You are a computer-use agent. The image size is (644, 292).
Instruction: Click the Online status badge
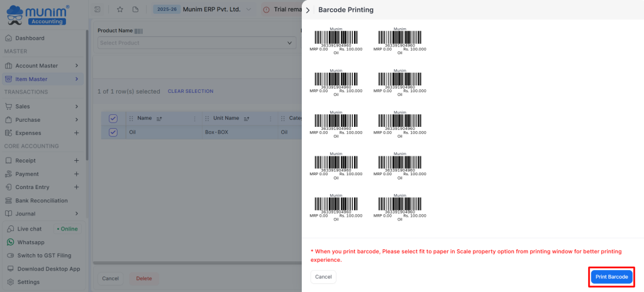click(67, 229)
